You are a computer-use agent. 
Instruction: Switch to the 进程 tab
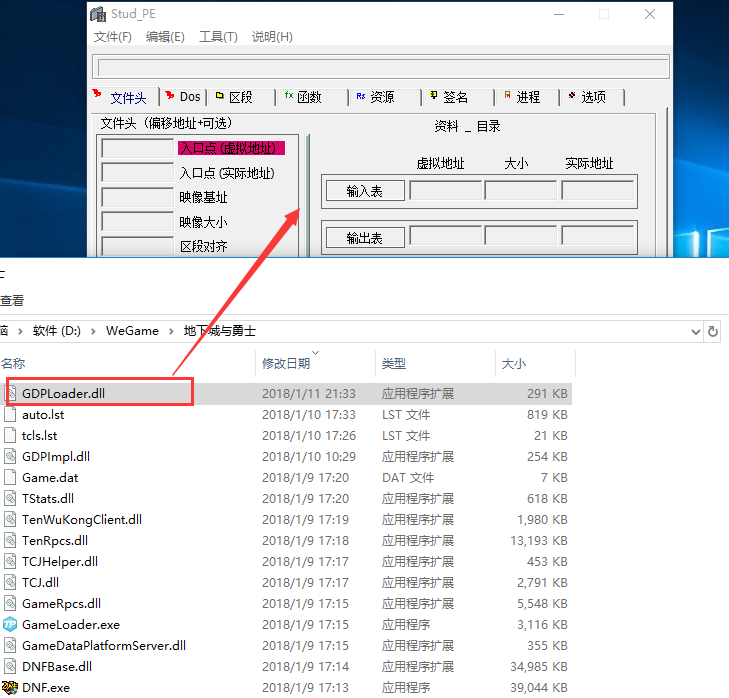528,97
